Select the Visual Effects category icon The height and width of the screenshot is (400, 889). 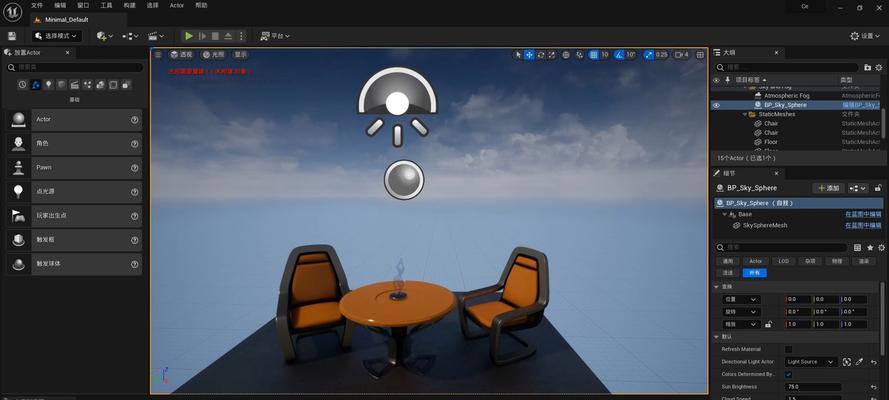click(x=87, y=85)
